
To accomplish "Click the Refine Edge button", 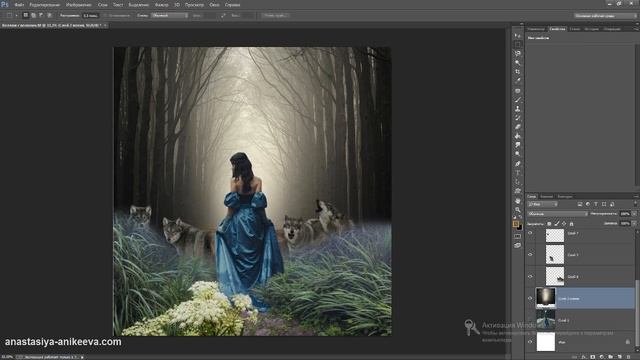I will (275, 15).
